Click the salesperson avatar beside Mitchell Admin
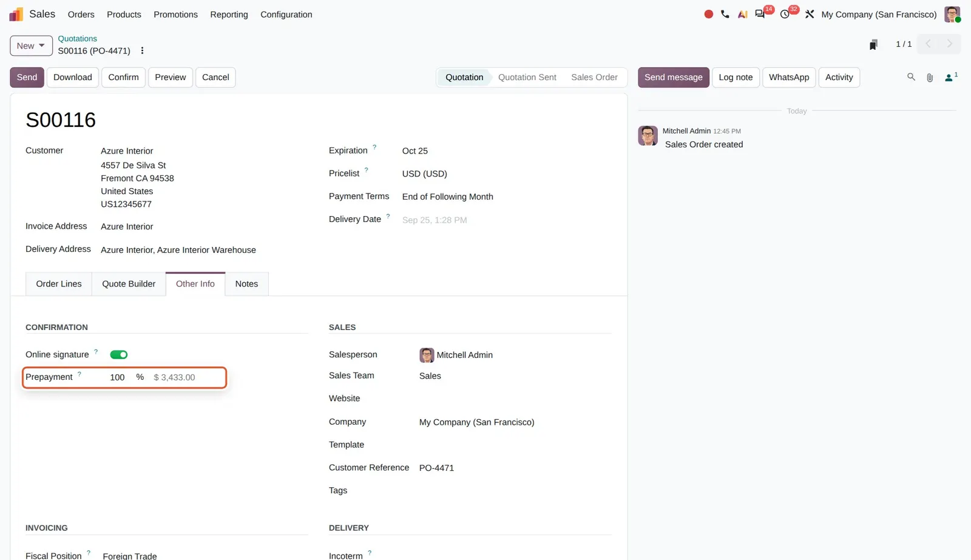 coord(427,355)
